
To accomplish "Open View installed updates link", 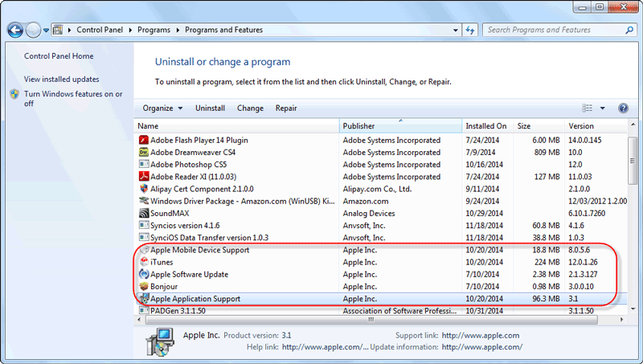I will 62,79.
